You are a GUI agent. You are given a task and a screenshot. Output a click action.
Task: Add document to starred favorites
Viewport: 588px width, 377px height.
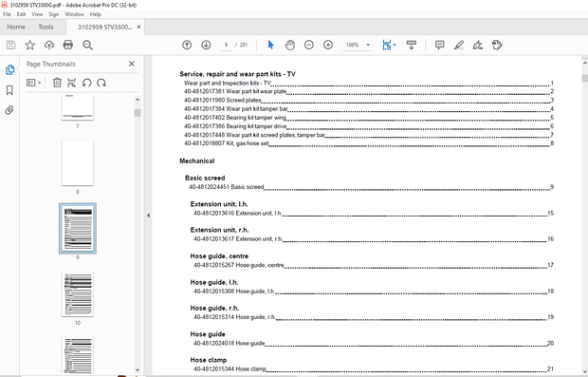point(30,45)
